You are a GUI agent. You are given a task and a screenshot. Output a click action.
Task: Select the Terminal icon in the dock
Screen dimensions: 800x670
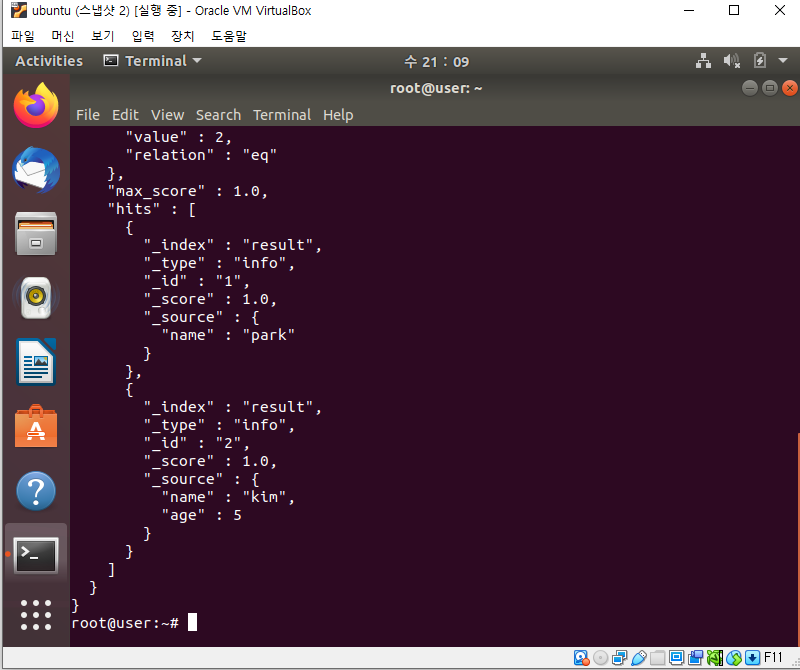click(36, 555)
